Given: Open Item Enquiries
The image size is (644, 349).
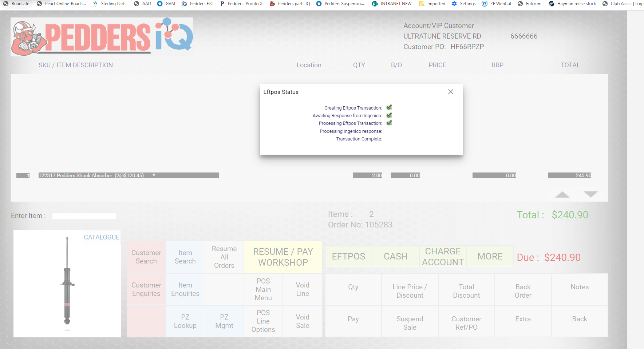Looking at the screenshot, I should (185, 289).
